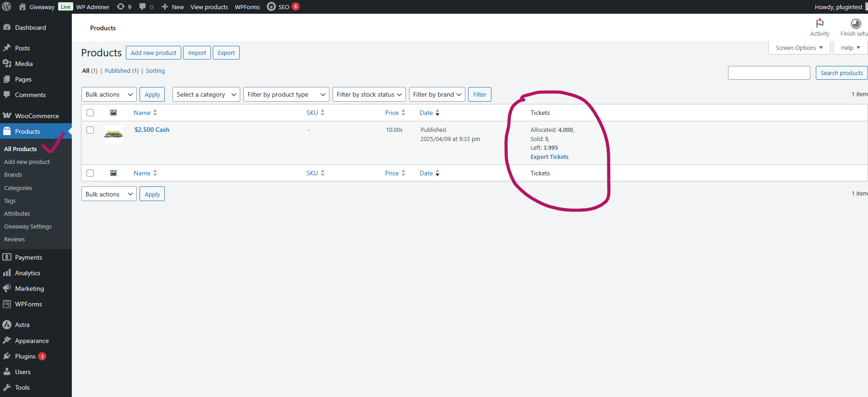Image resolution: width=868 pixels, height=397 pixels.
Task: Open Filter by brand dropdown
Action: coord(437,94)
